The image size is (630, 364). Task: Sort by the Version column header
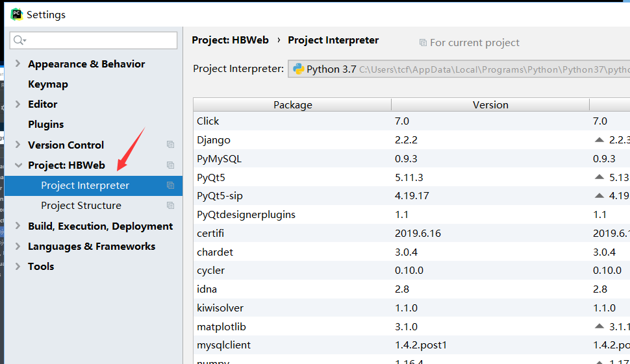(490, 104)
